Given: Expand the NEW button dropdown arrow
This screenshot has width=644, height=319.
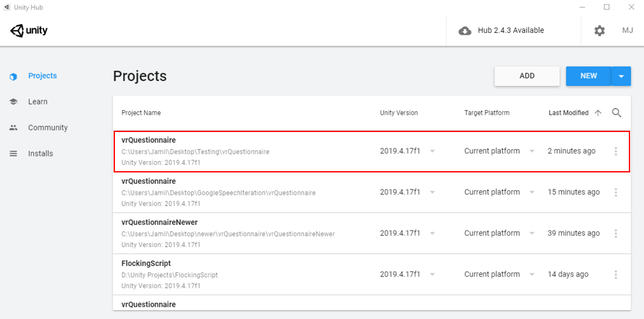Looking at the screenshot, I should pos(621,76).
